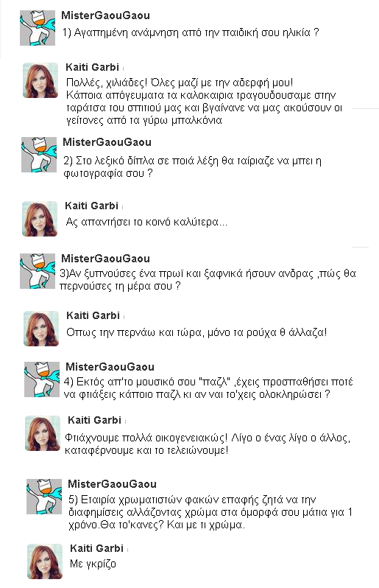Image resolution: width=379 pixels, height=588 pixels.
Task: Click Kaiti Garbi photo beside "Πολλές, χιλιάδες" answer
Action: (x=40, y=80)
